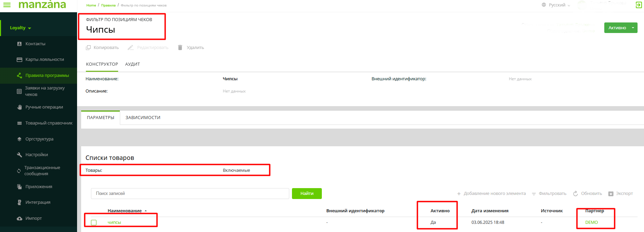Switch to the ЗАВИСИМОСТИ tab
Screen dimensions: 644x232
[x=143, y=118]
